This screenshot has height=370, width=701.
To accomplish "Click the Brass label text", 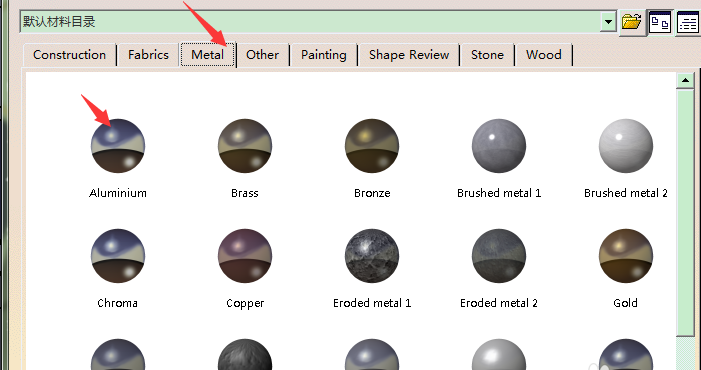I will [245, 193].
